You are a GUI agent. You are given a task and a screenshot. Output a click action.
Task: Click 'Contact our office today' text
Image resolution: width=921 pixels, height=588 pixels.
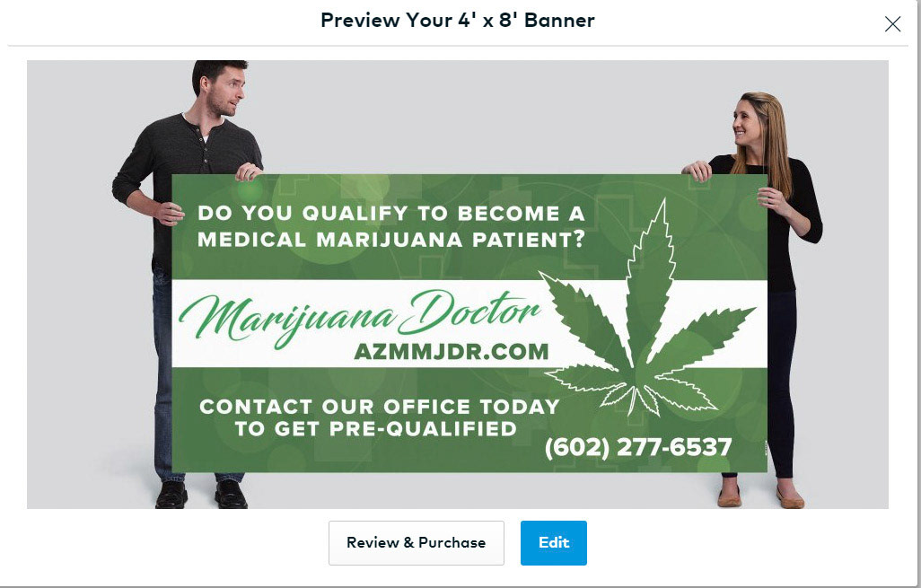click(x=379, y=407)
